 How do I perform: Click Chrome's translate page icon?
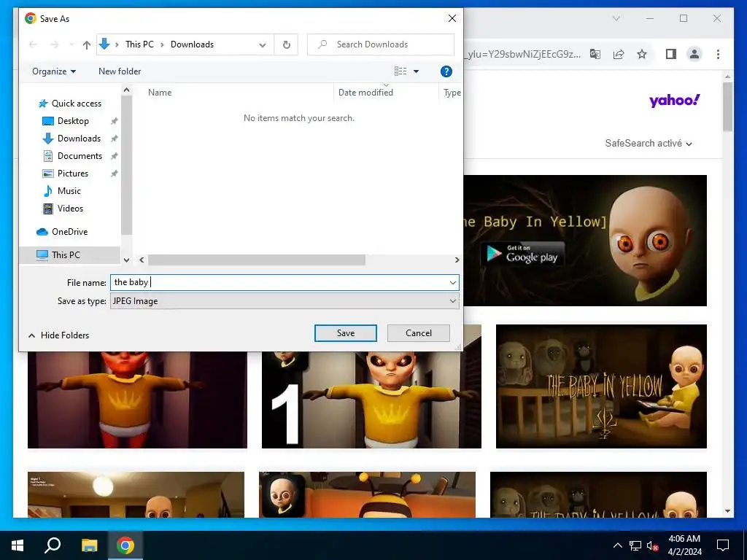point(595,54)
